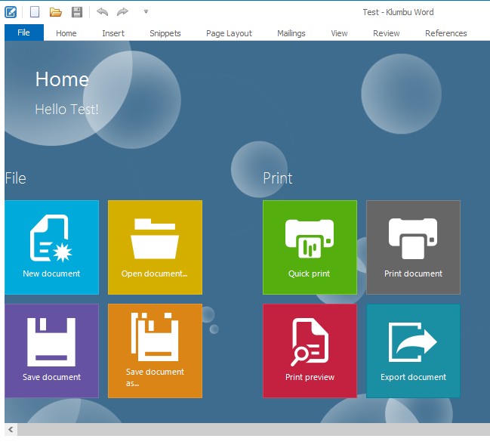The height and width of the screenshot is (448, 490).
Task: Click the New document tile
Action: point(51,247)
